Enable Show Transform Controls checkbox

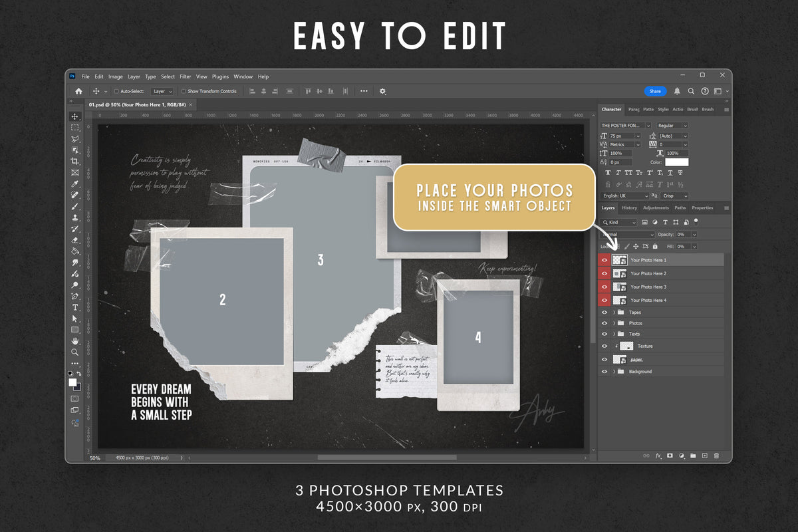pos(184,91)
